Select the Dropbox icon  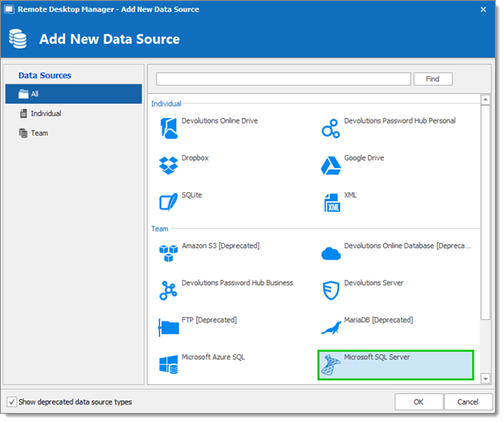pyautogui.click(x=169, y=166)
